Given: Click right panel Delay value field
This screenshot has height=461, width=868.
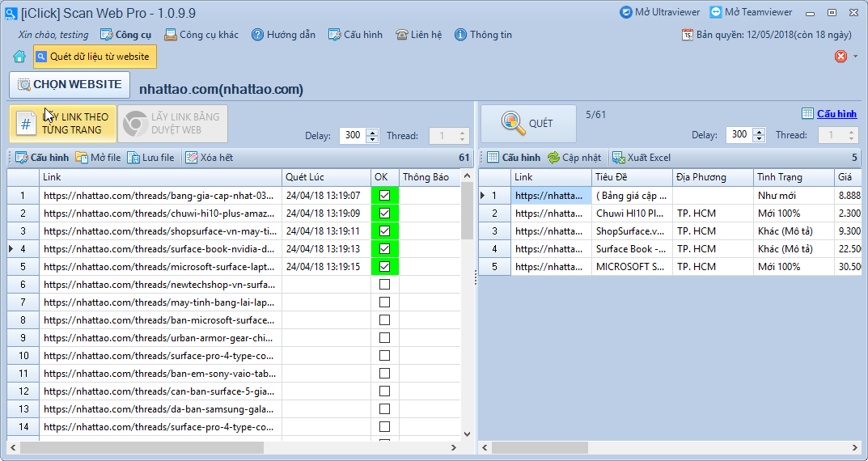Looking at the screenshot, I should (739, 135).
